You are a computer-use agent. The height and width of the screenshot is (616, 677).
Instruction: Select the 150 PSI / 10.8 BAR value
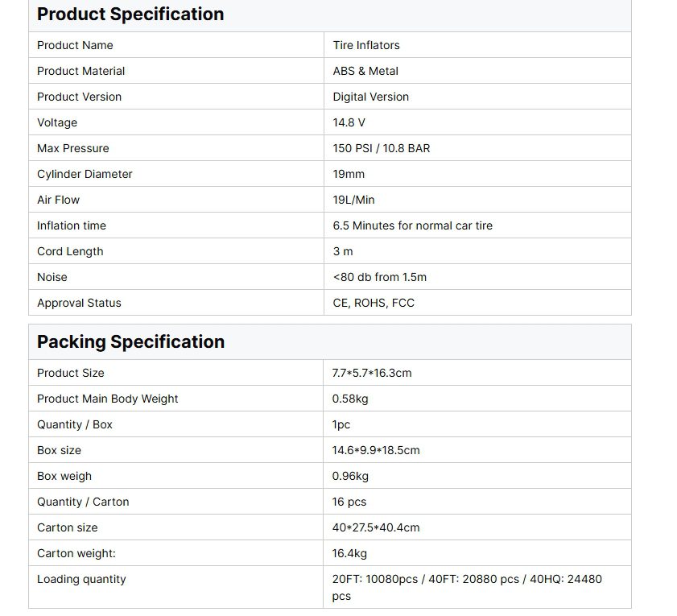tap(382, 148)
